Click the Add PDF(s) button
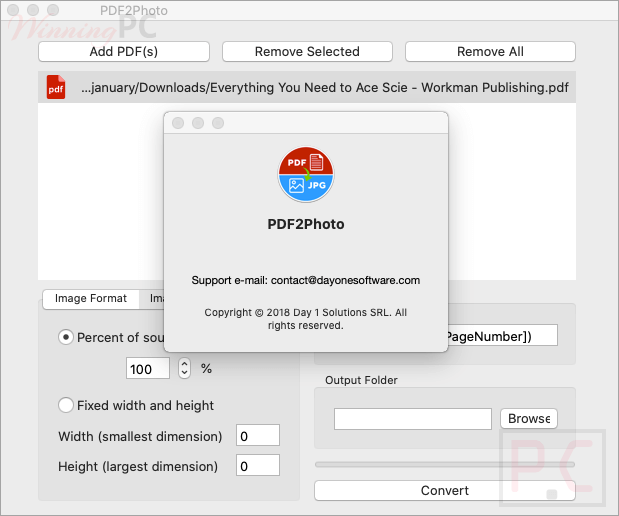Screen dimensions: 619x516 click(124, 52)
